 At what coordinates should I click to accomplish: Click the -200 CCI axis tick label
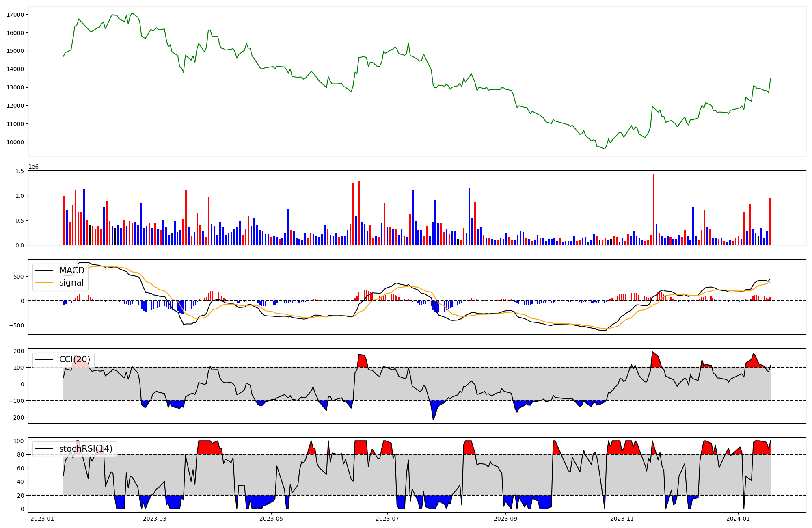[x=17, y=418]
